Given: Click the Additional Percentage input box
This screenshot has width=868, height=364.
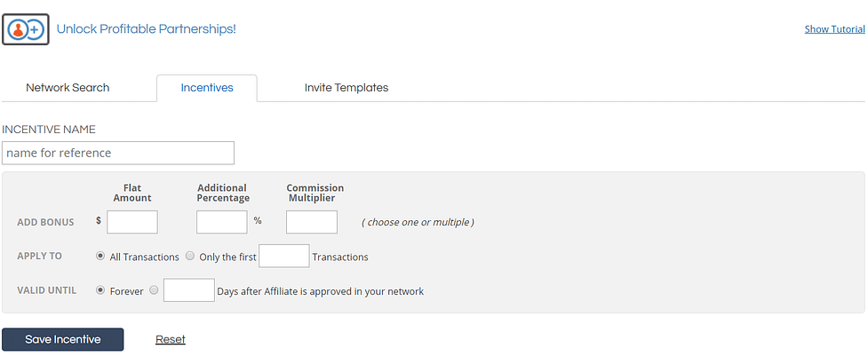Looking at the screenshot, I should pos(221,222).
